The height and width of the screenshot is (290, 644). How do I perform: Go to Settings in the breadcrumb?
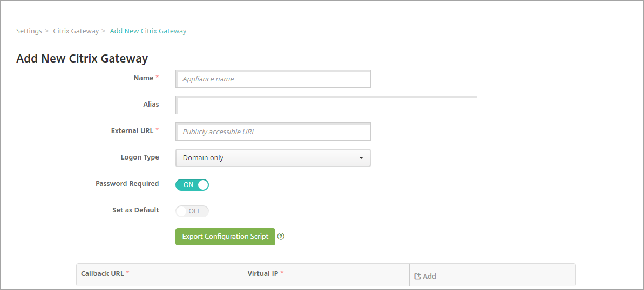pos(29,31)
